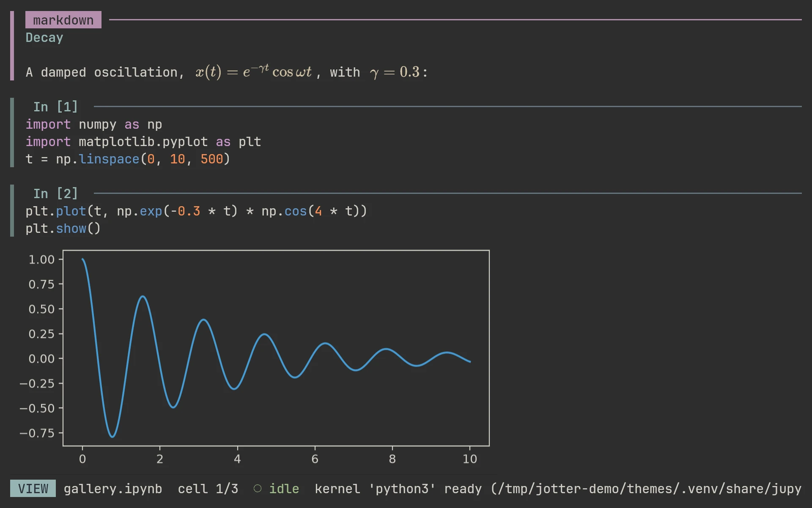Click the x-axis tick label 6
Viewport: 812px width, 508px height.
[315, 459]
